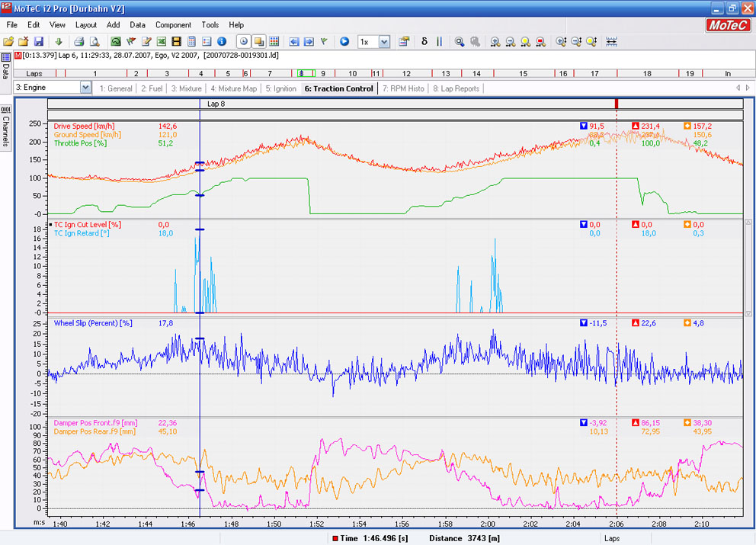Open the Component menu
This screenshot has height=545, width=756.
[x=173, y=25]
